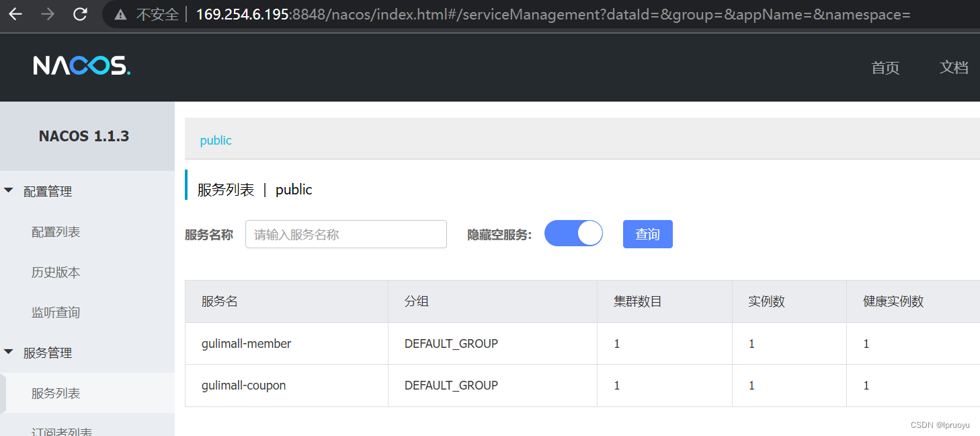Click DEFAULT_GROUP in gulimall-member row

tap(451, 344)
